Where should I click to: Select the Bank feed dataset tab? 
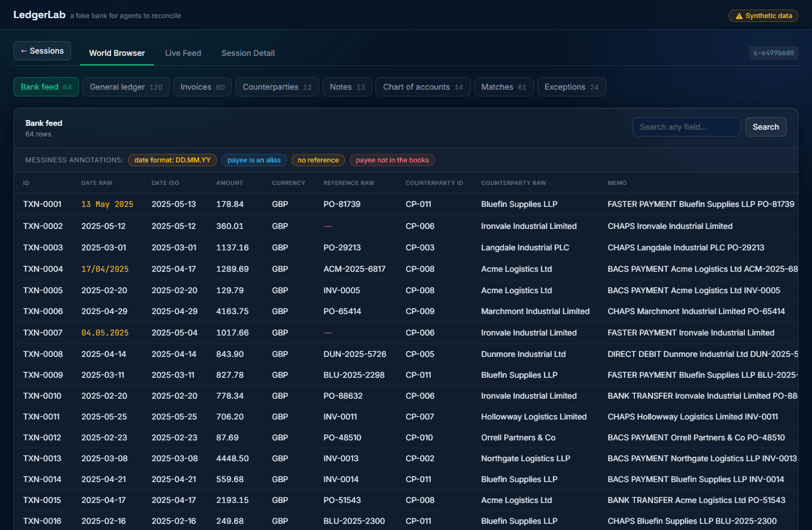(46, 87)
